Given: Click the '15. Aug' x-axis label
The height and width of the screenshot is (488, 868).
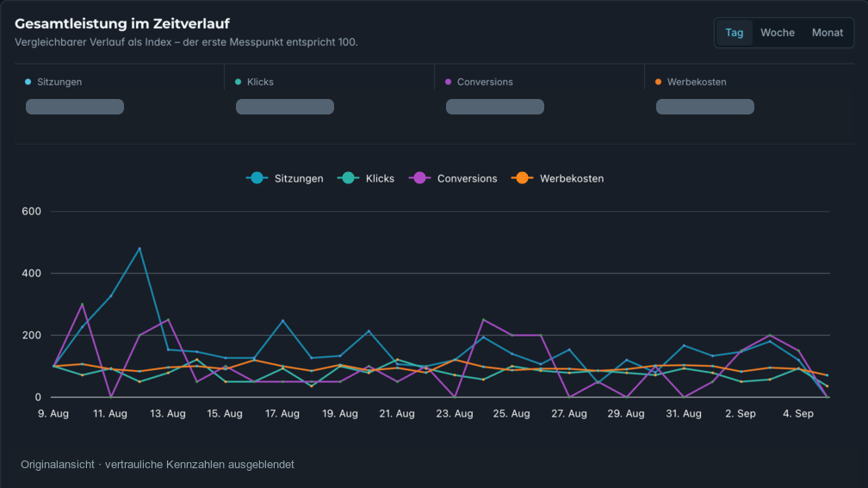Looking at the screenshot, I should coord(225,413).
